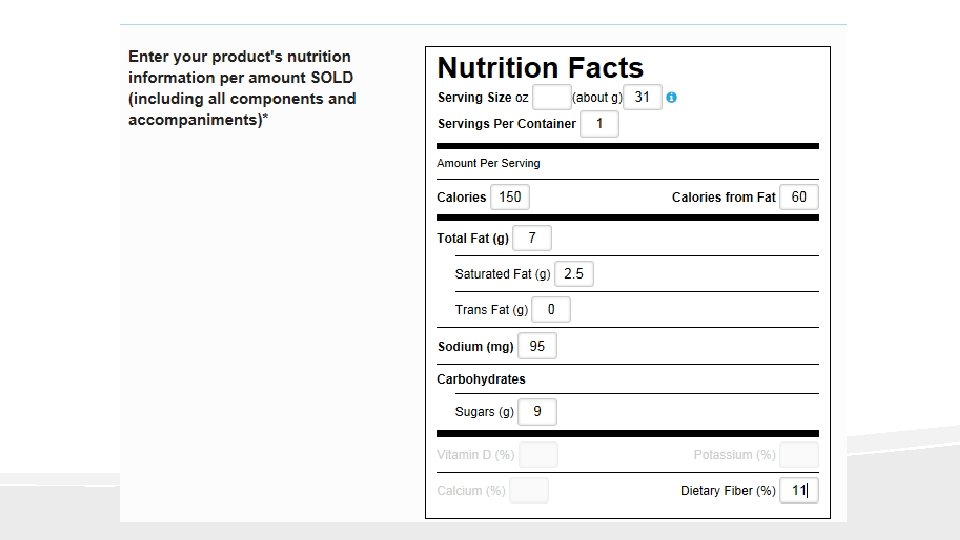The width and height of the screenshot is (960, 540).
Task: Click the Trans Fat input box
Action: coord(551,309)
